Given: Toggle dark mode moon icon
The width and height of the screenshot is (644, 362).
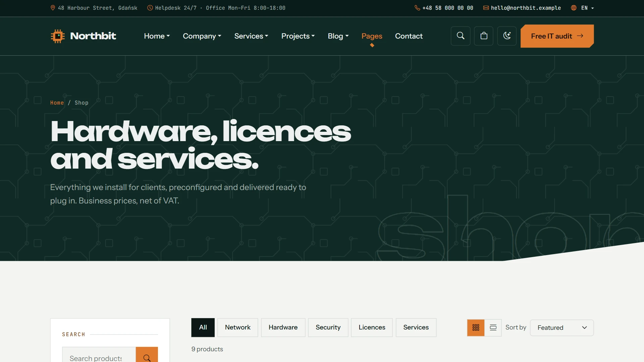Looking at the screenshot, I should [x=507, y=36].
